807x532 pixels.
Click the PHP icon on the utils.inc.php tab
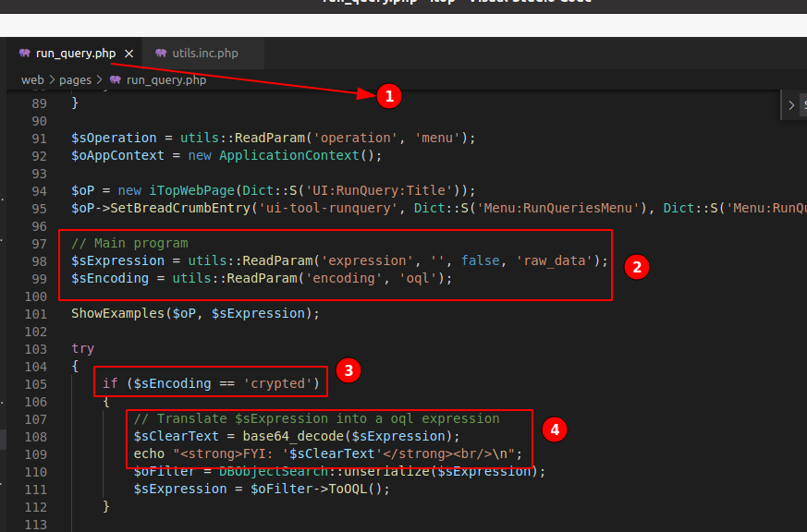pyautogui.click(x=161, y=54)
